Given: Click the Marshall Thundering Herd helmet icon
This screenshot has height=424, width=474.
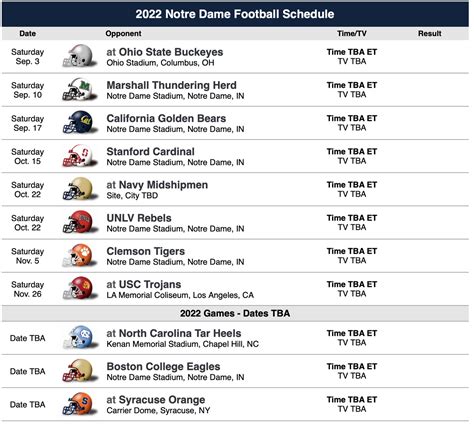Looking at the screenshot, I should click(x=80, y=89).
